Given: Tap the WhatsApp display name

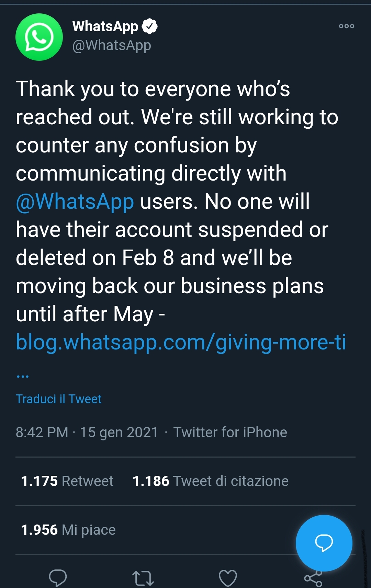Looking at the screenshot, I should pos(105,26).
